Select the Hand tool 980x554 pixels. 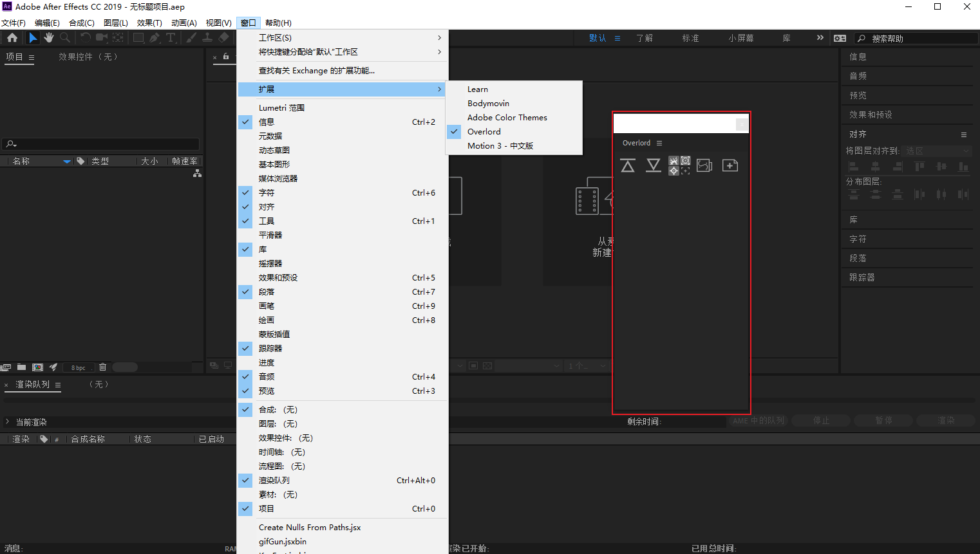tap(49, 38)
